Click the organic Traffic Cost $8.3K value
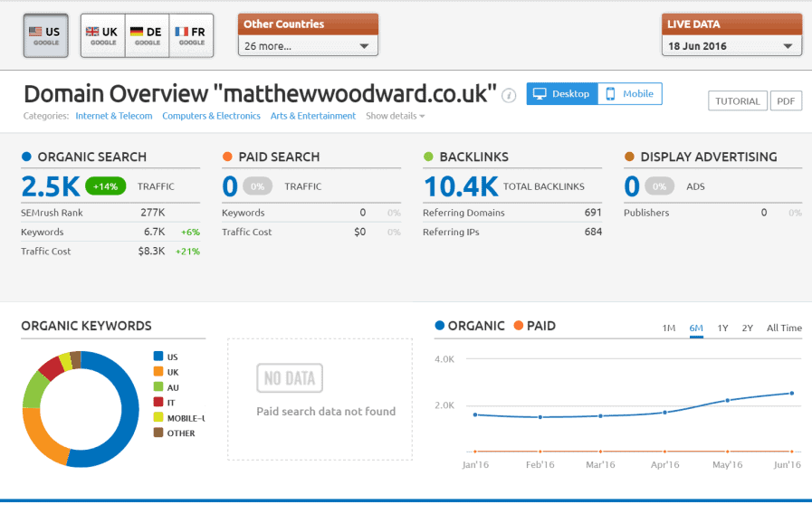The width and height of the screenshot is (812, 514). (x=151, y=251)
